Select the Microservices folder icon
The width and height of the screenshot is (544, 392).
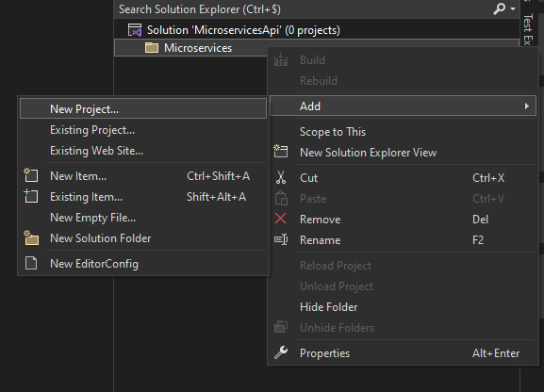pos(152,48)
